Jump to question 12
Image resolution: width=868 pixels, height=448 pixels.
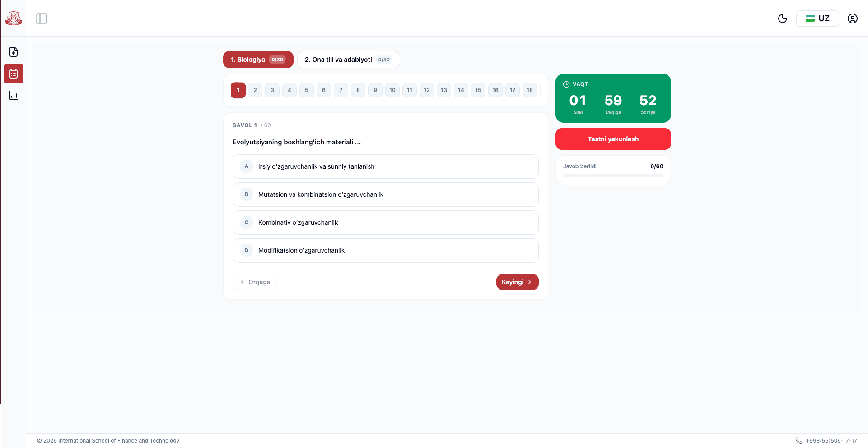click(x=427, y=90)
